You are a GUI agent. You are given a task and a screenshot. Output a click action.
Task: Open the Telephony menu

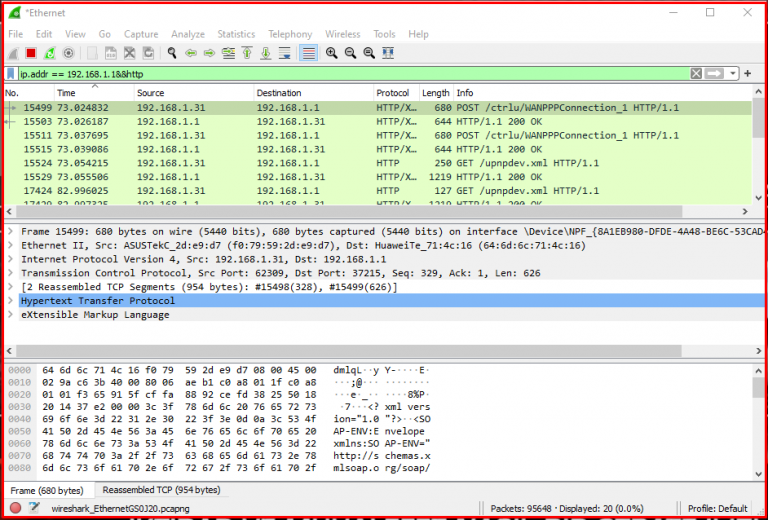tap(290, 34)
